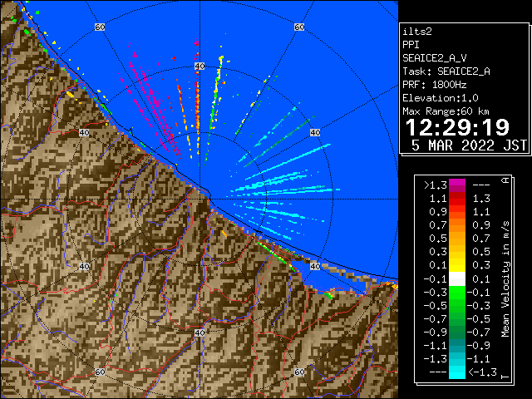
Task: Click the left-column '-0.1' legend value
Action: pyautogui.click(x=436, y=279)
